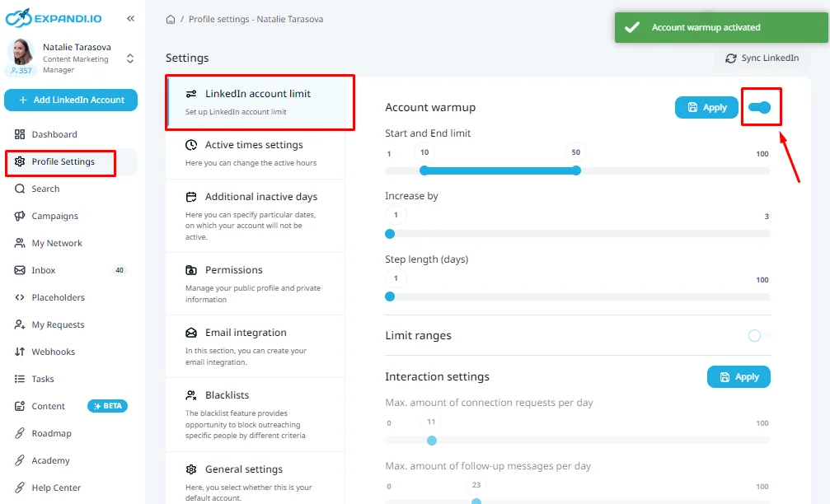Screen dimensions: 830x504
Task: Click the Roadmap link icon
Action: [x=20, y=433]
